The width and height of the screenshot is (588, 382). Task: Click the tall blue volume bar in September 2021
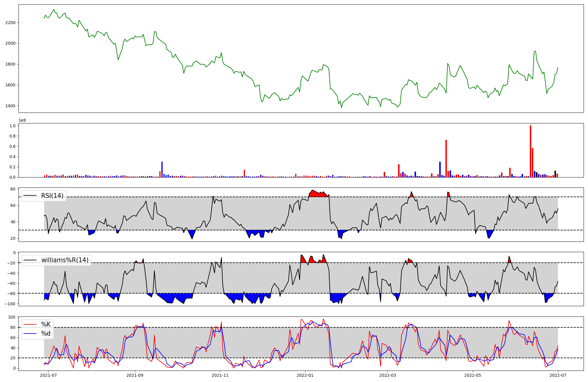click(162, 170)
